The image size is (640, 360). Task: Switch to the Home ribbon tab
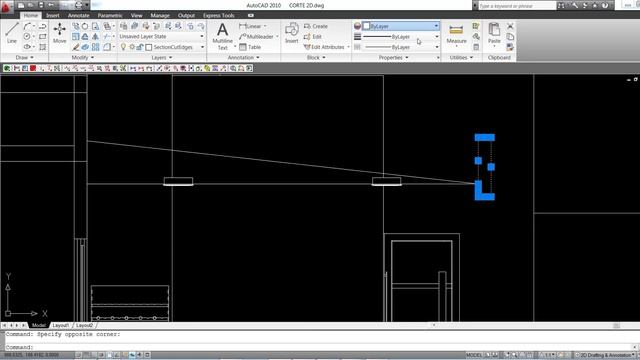(x=31, y=16)
